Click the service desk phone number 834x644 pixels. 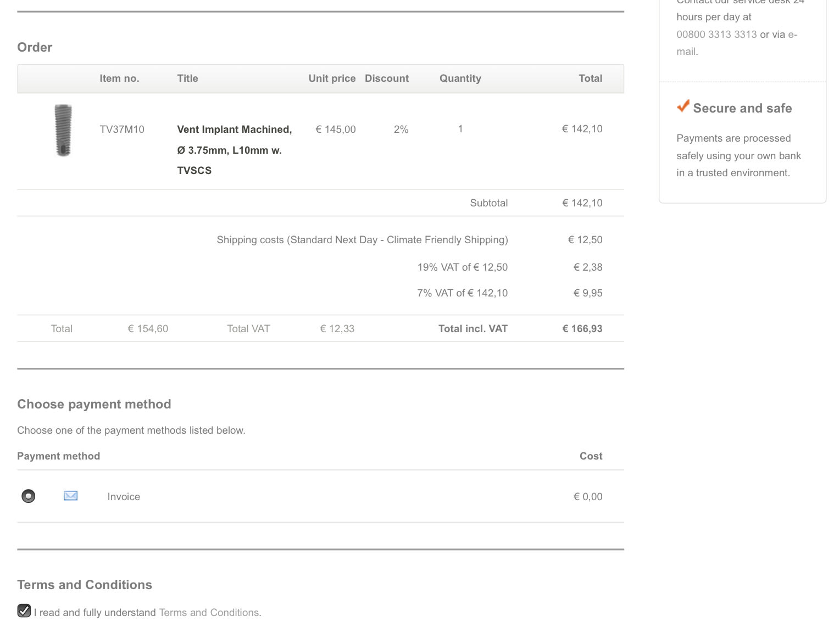point(716,35)
